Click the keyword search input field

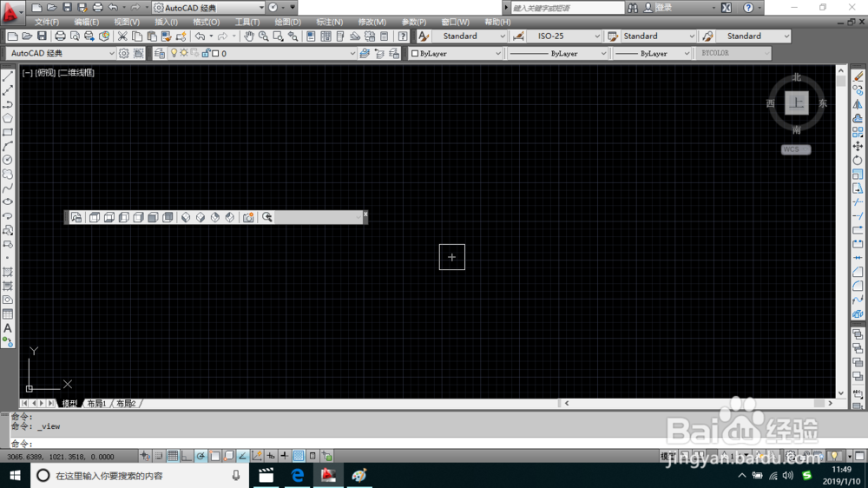pos(568,8)
